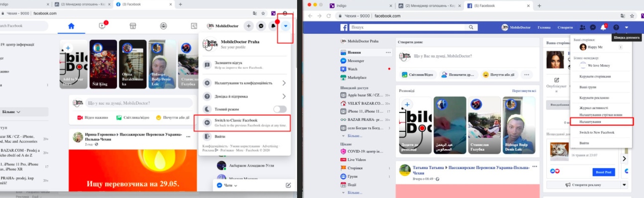The image size is (644, 198).
Task: Click the Boost Post button
Action: [x=604, y=172]
